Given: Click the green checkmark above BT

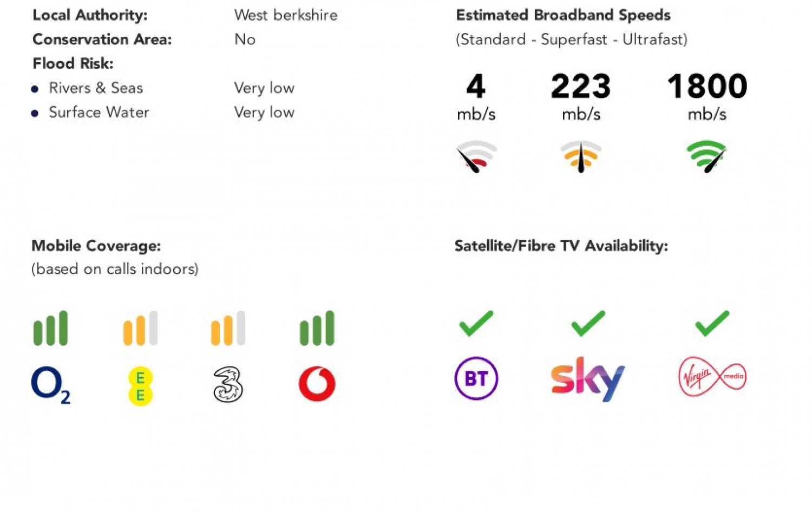Looking at the screenshot, I should pos(476,324).
